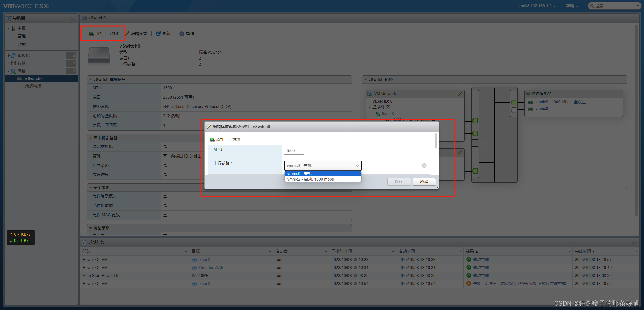The image size is (644, 310).
Task: Open Ikuai 8 link in first task row
Action: pos(204,260)
